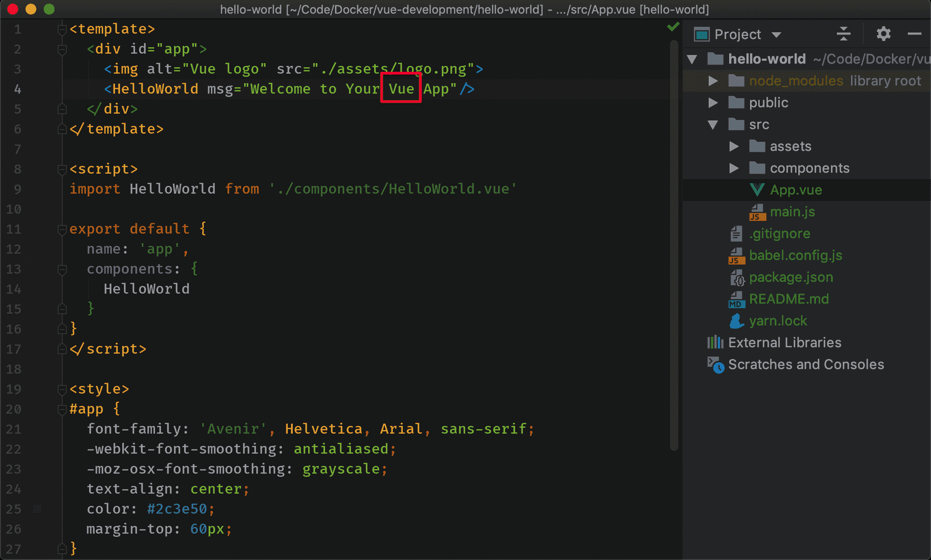The image size is (931, 560).
Task: Click line number 4 in the gutter
Action: click(17, 89)
